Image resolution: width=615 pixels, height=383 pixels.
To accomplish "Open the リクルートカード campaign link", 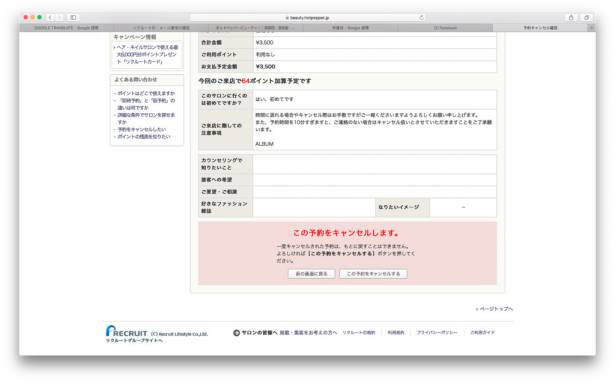I will [147, 55].
